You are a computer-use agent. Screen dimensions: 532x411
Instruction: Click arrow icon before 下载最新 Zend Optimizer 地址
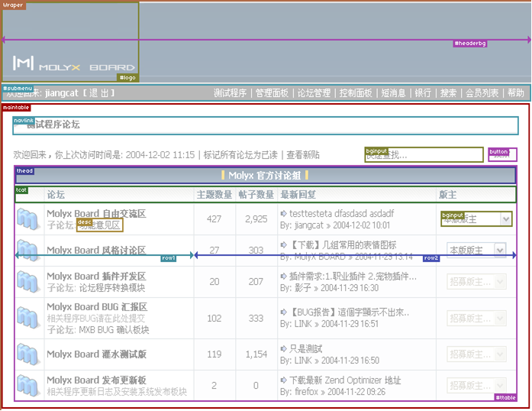pos(284,380)
